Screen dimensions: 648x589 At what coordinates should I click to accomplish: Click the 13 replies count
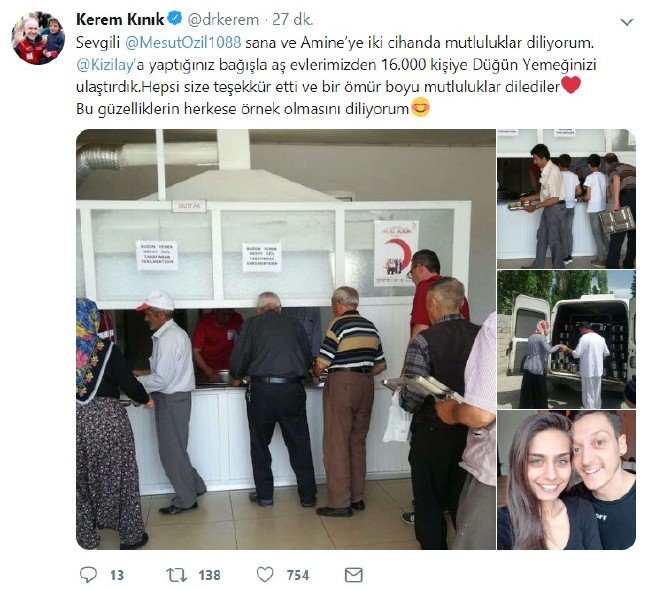[117, 575]
